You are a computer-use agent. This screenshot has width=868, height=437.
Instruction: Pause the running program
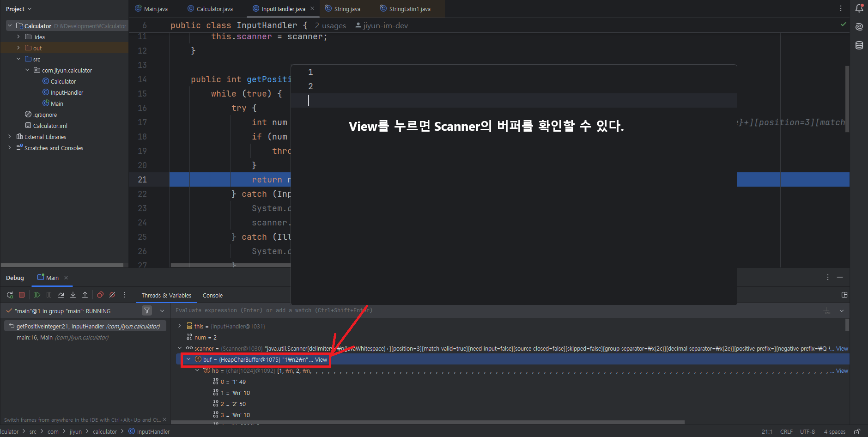(49, 295)
